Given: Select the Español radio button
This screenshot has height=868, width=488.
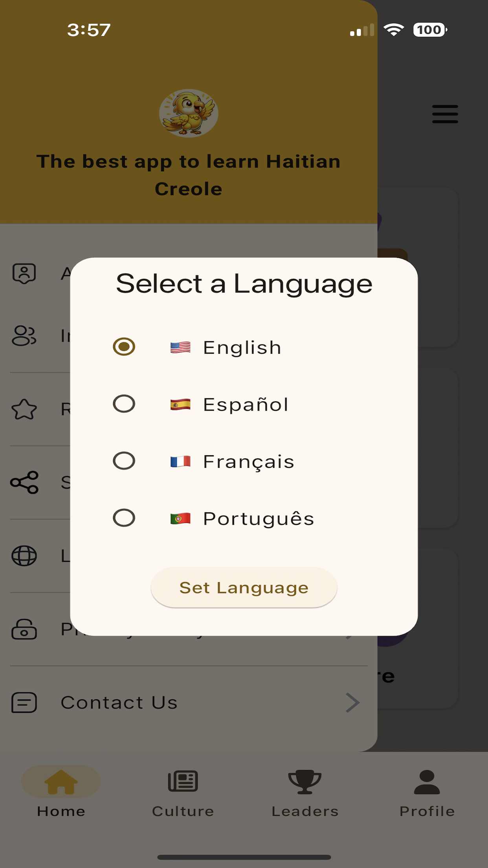Looking at the screenshot, I should (x=124, y=404).
